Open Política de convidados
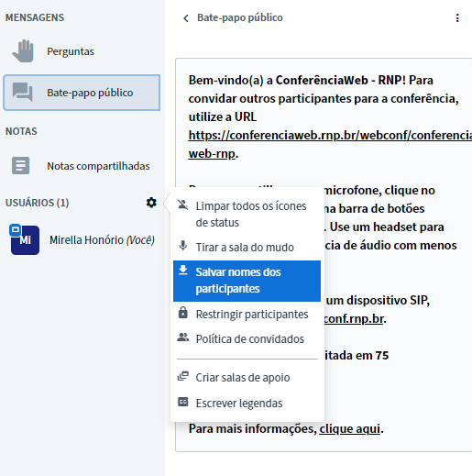Viewport: 472px width, 476px height. [247, 339]
